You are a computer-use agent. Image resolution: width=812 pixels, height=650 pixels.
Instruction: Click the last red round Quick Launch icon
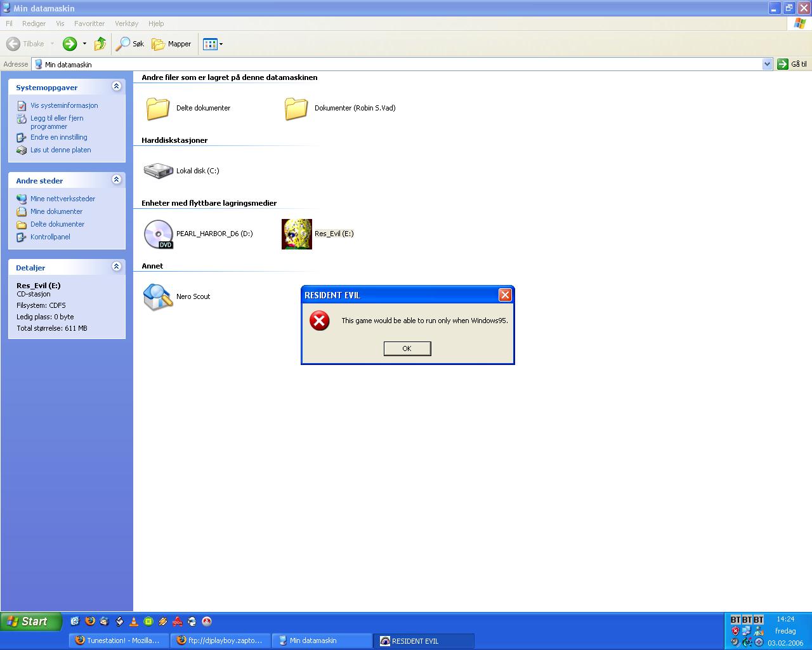click(x=207, y=621)
